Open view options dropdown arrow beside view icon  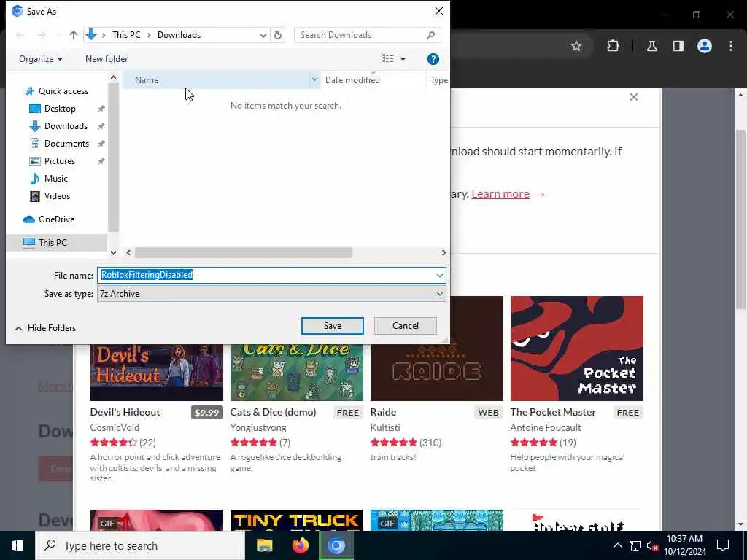pyautogui.click(x=403, y=59)
